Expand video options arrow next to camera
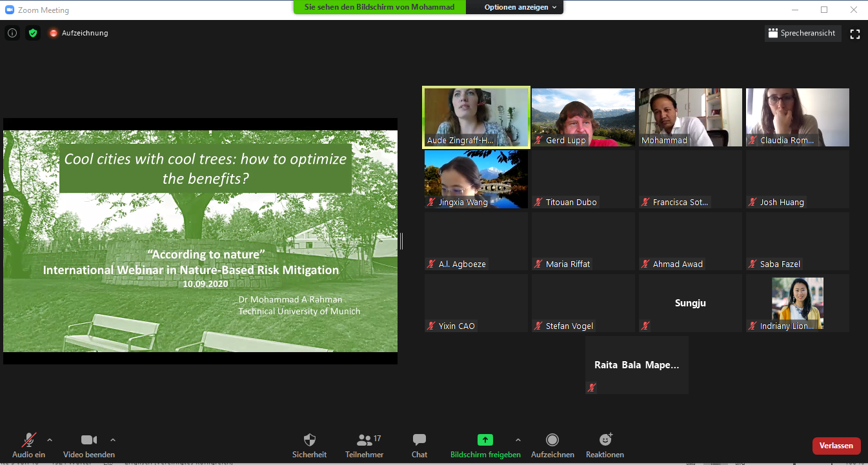Viewport: 868px width, 465px height. [x=113, y=440]
